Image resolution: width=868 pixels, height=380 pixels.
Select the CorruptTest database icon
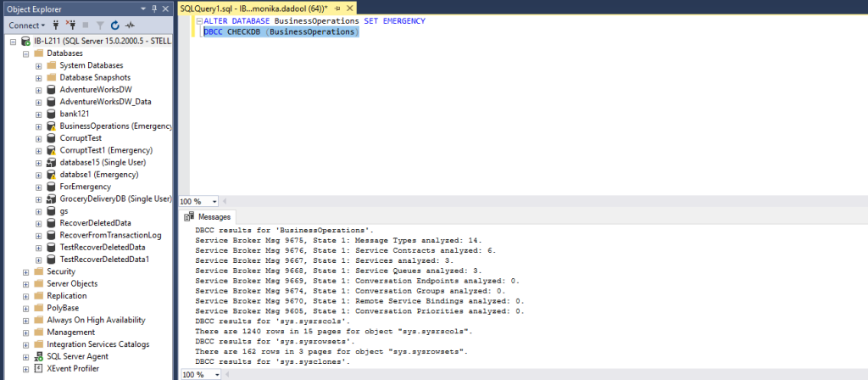click(51, 138)
